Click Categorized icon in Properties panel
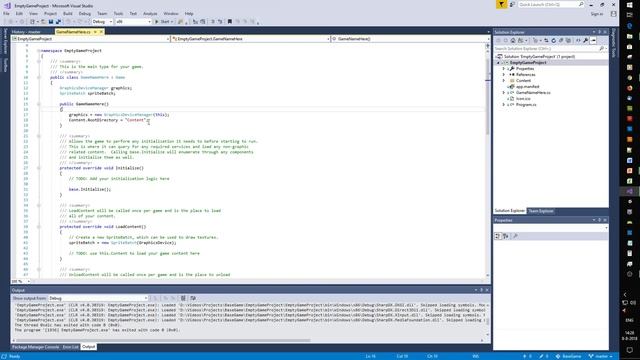Screen dimensions: 640x360 [498, 236]
